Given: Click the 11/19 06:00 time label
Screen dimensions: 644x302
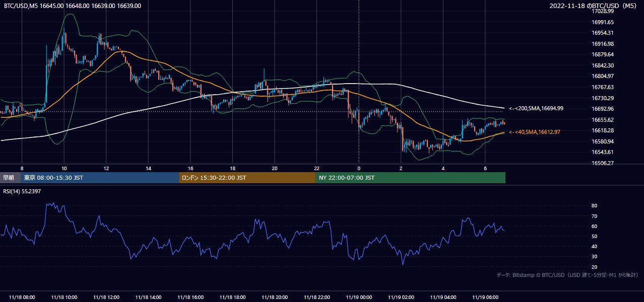Looking at the screenshot, I should tap(485, 297).
